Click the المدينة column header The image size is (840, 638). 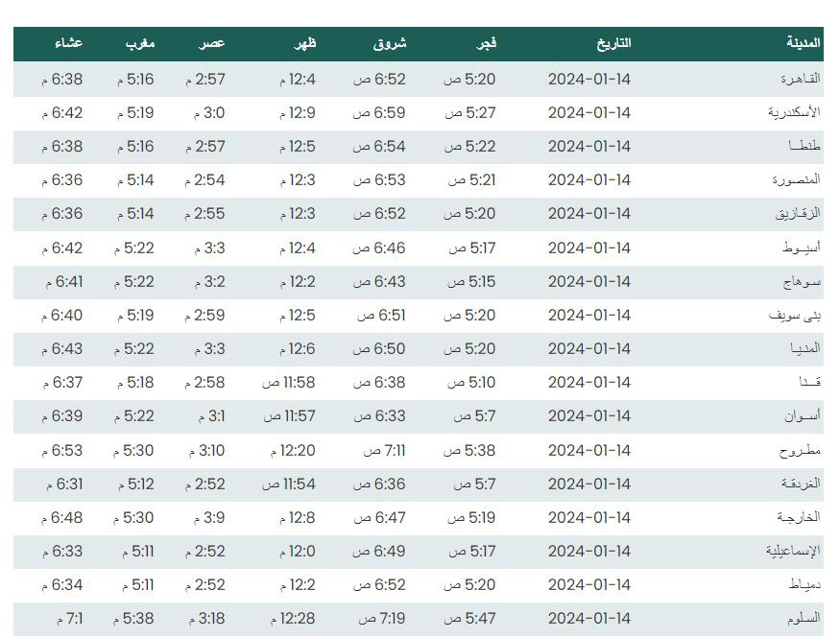click(x=803, y=43)
